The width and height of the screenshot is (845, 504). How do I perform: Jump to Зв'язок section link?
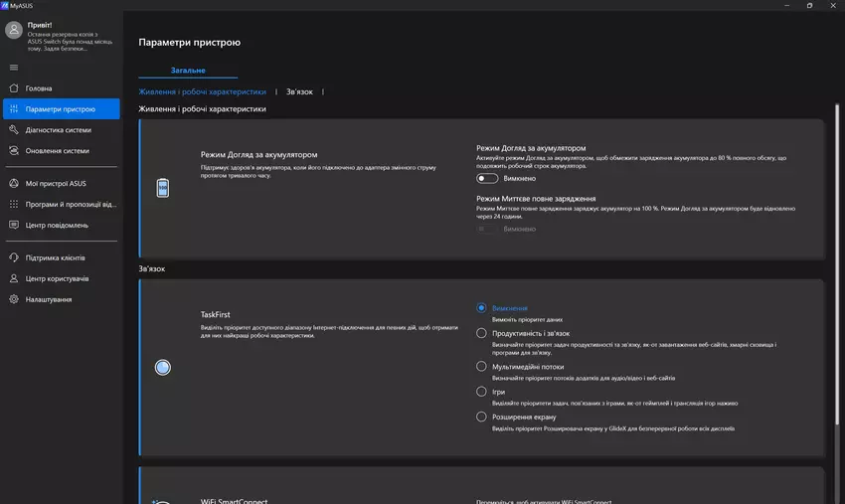(x=299, y=91)
